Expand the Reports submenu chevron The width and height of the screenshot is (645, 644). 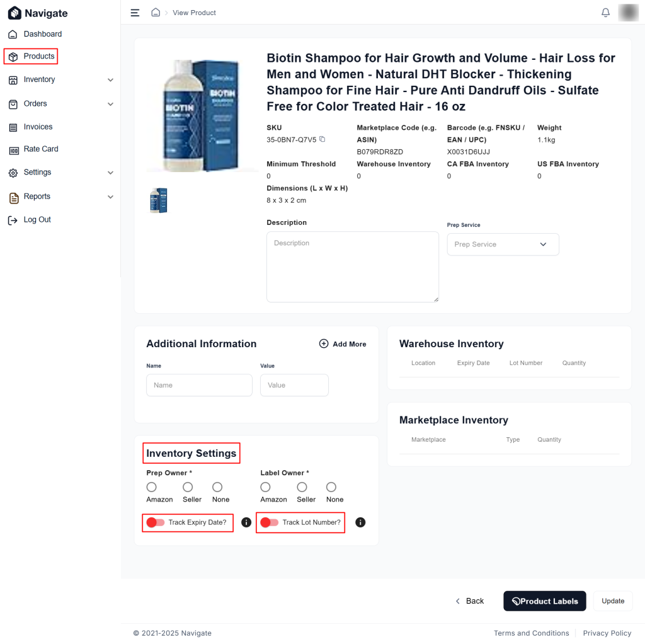click(x=110, y=197)
